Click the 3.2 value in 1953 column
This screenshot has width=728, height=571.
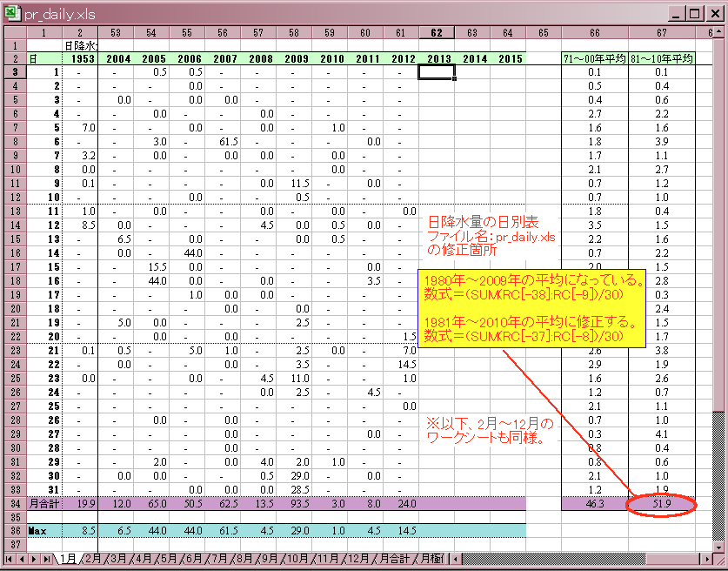point(80,156)
